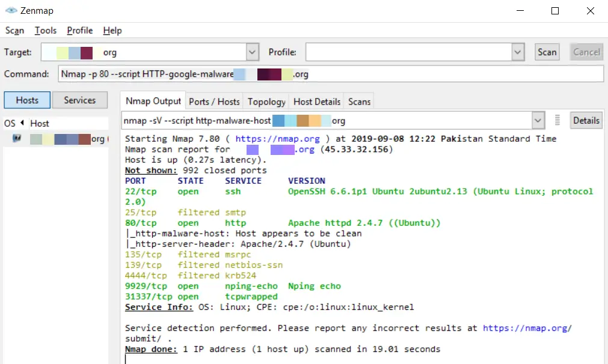Screen dimensions: 608x364
Task: Expand the scan command output dropdown
Action: pyautogui.click(x=538, y=121)
